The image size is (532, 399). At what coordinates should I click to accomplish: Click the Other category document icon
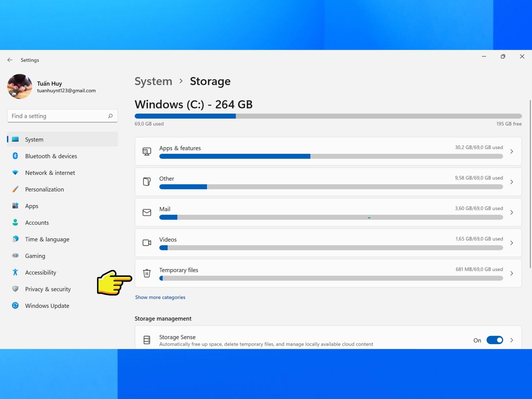click(147, 182)
